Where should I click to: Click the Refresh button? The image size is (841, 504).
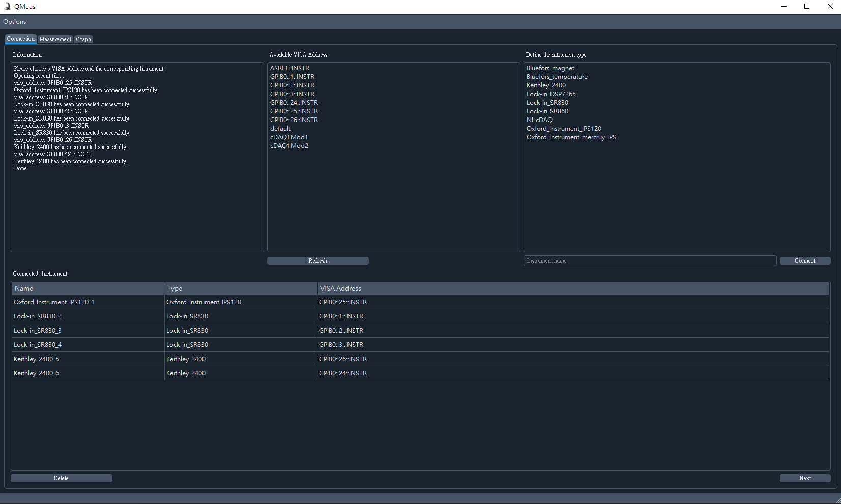(x=318, y=261)
